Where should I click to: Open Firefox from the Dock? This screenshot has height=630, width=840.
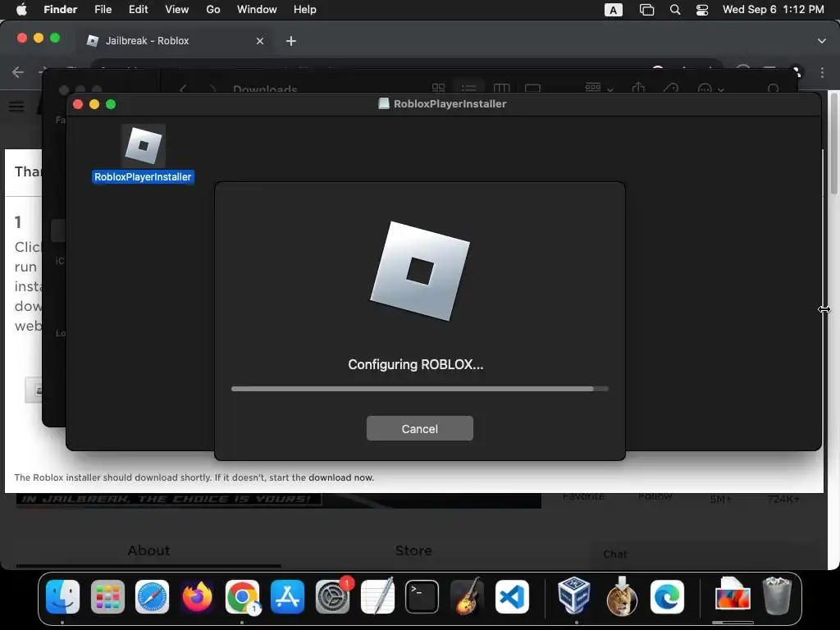click(x=197, y=596)
